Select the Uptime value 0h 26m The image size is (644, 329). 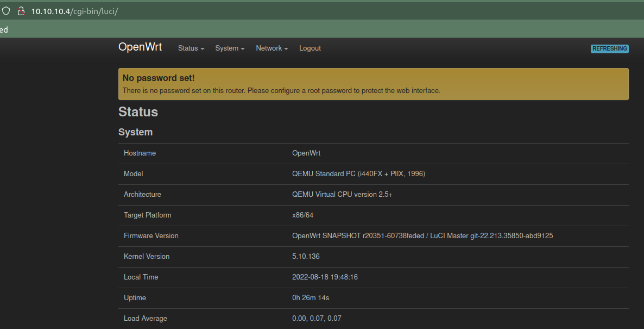coord(310,298)
